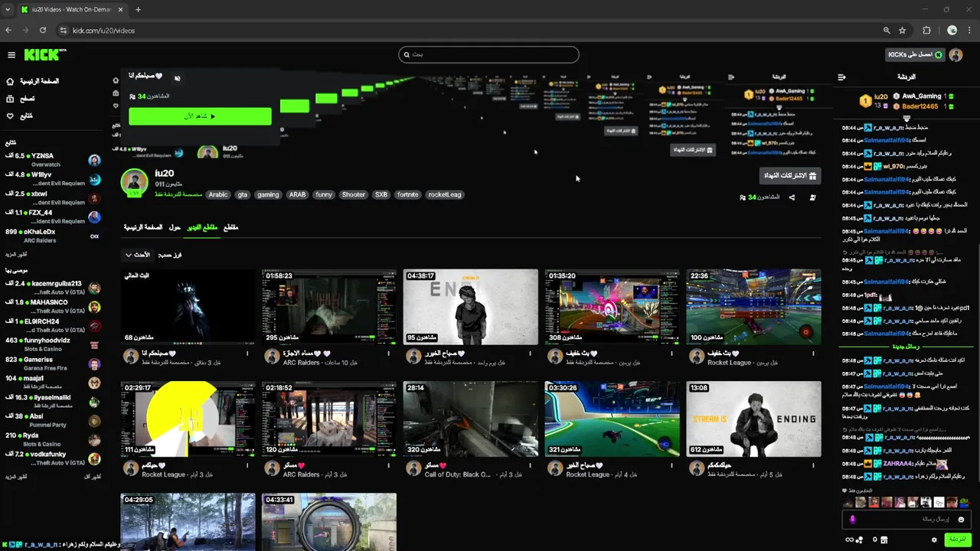Click the احصل على KICKs button
The width and height of the screenshot is (980, 551).
(916, 55)
